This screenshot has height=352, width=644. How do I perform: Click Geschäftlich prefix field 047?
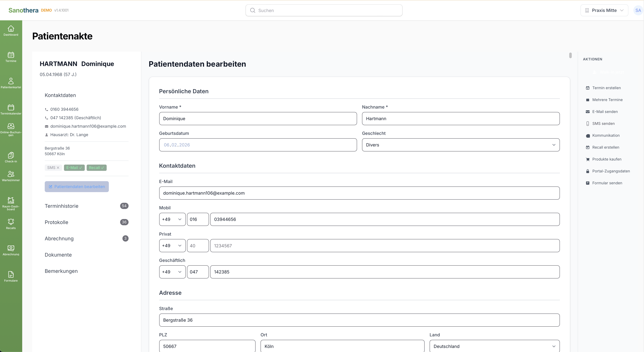point(198,272)
